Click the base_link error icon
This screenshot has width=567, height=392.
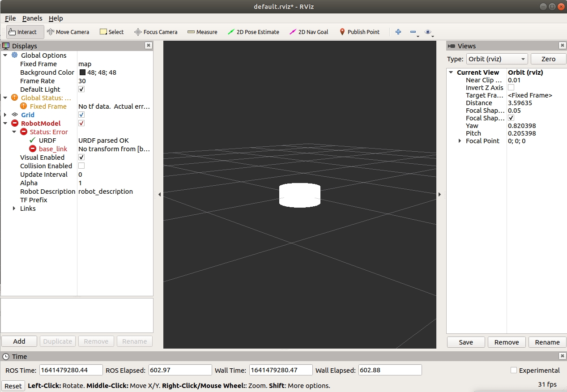32,149
